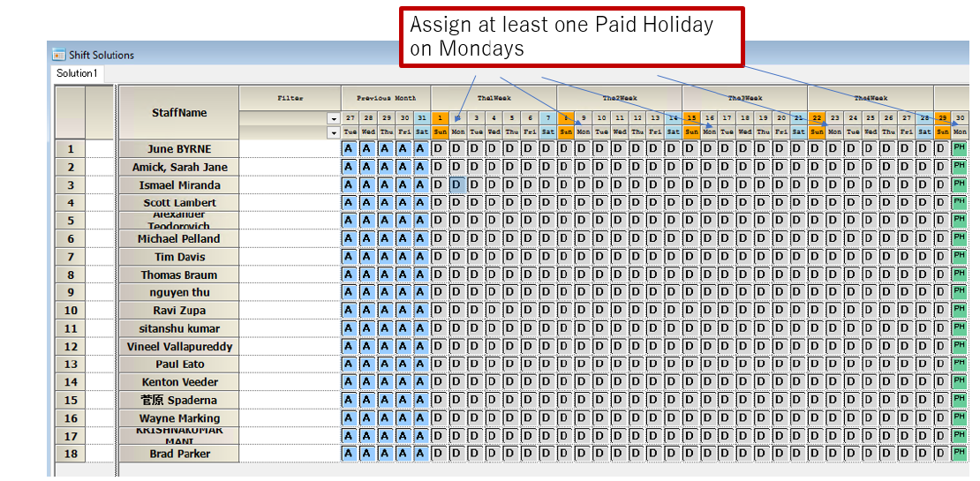Click Brad Parker's green PH cell on day 30
Image resolution: width=980 pixels, height=481 pixels.
pos(960,455)
